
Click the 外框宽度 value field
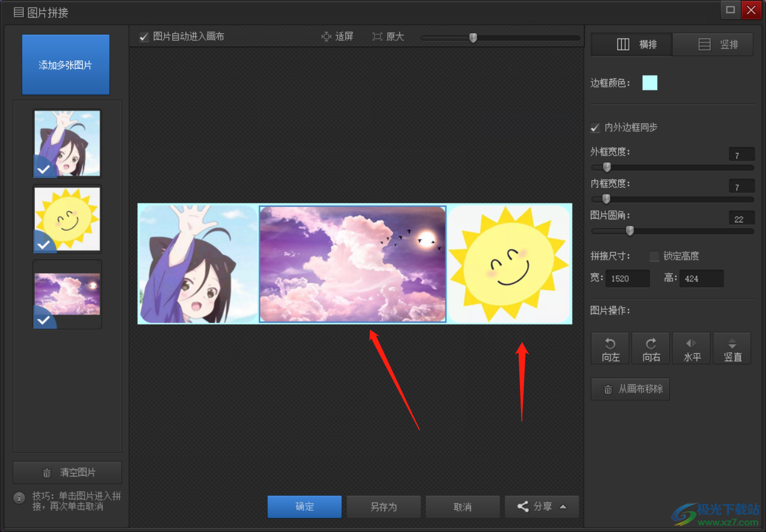(x=742, y=155)
